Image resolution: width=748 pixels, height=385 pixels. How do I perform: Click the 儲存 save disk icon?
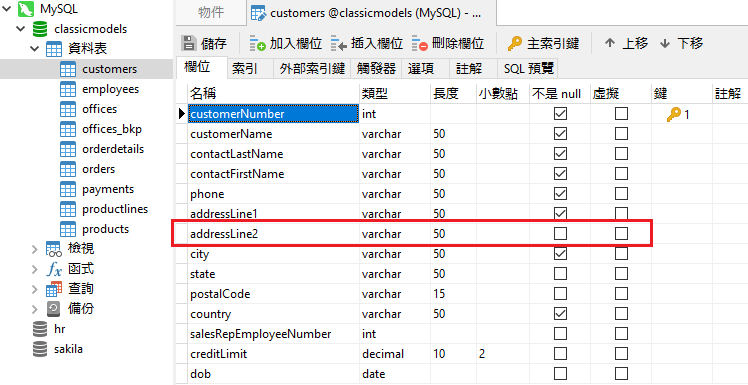[x=189, y=43]
